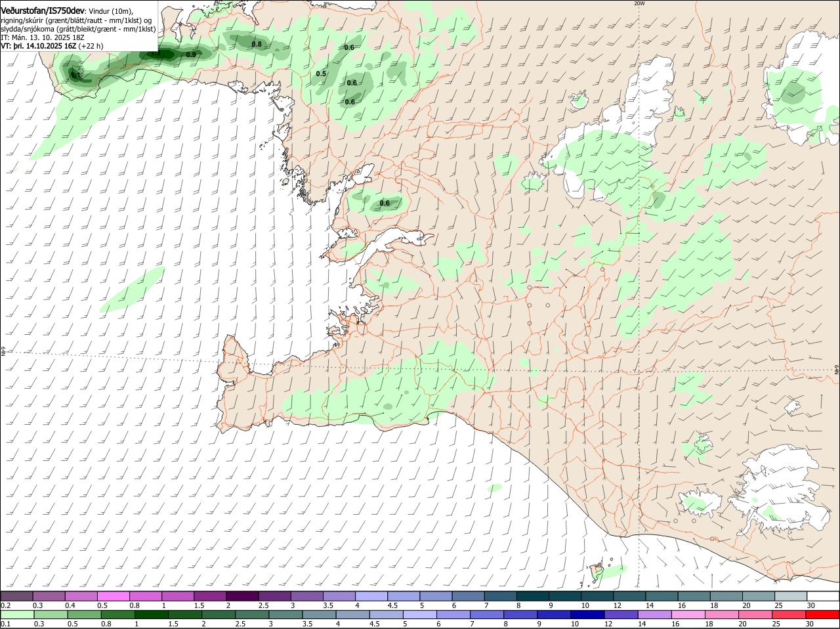Click the 0.5 precipitation value on the map
This screenshot has height=629, width=840.
tap(321, 74)
